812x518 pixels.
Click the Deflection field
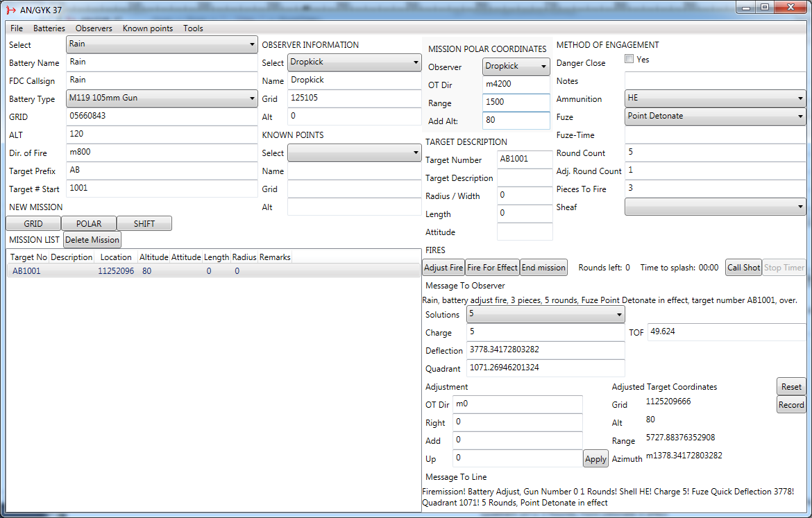pos(545,350)
